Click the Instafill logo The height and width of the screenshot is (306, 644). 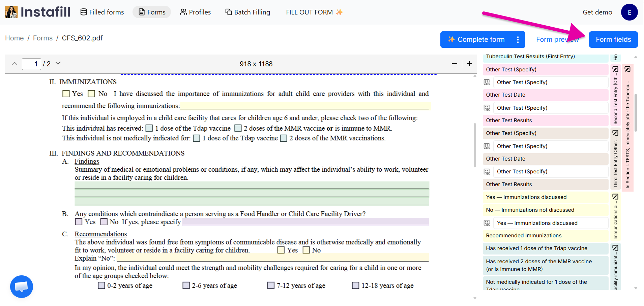38,12
